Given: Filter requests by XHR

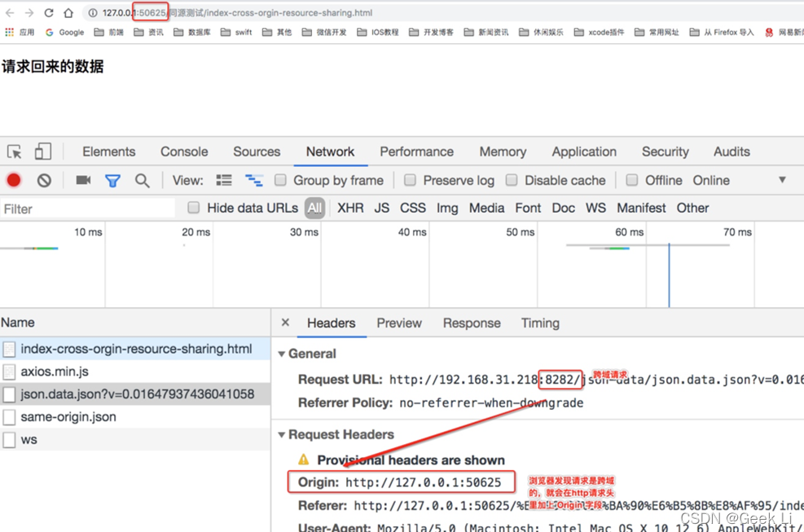Looking at the screenshot, I should tap(350, 209).
